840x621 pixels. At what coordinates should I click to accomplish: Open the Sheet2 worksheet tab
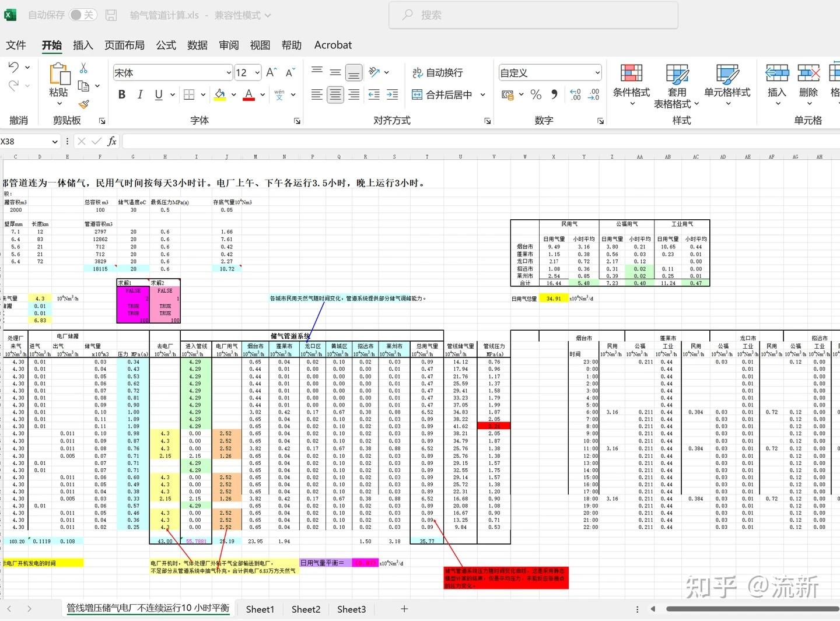tap(306, 609)
